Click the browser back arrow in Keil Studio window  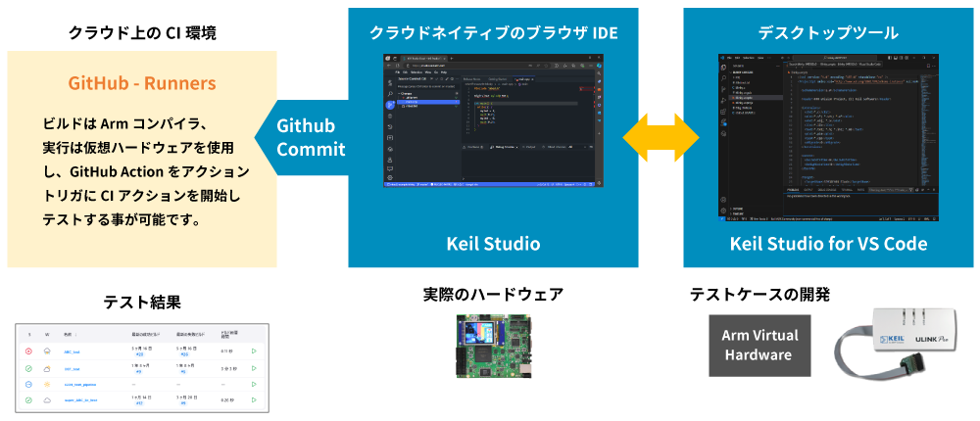(x=389, y=66)
